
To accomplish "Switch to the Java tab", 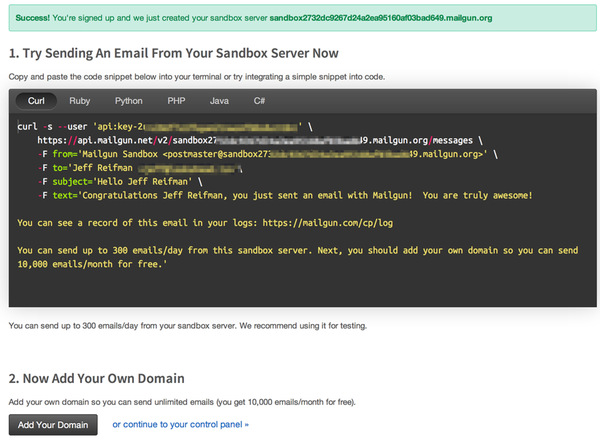I will 219,101.
